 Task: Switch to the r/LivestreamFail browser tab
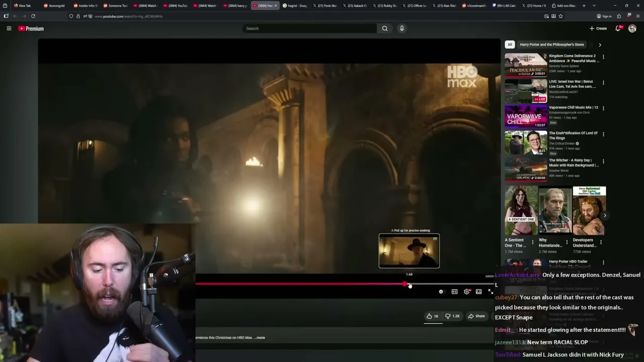coord(473,6)
